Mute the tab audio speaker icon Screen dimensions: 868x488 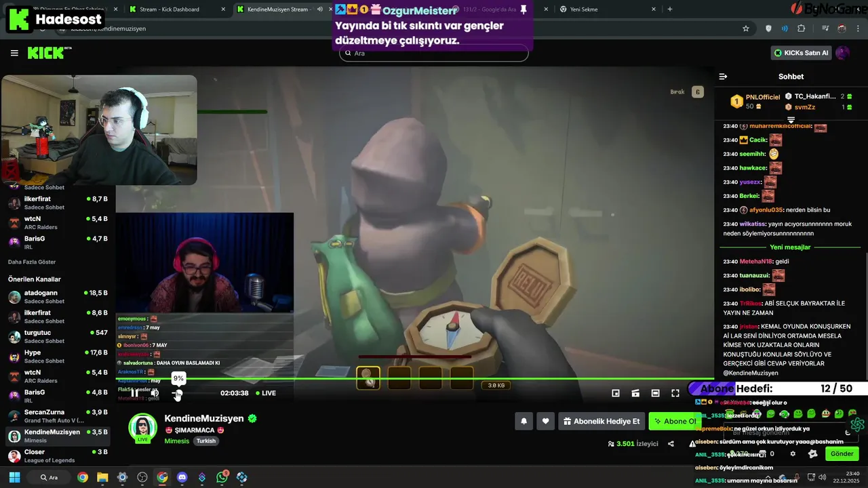pos(320,9)
